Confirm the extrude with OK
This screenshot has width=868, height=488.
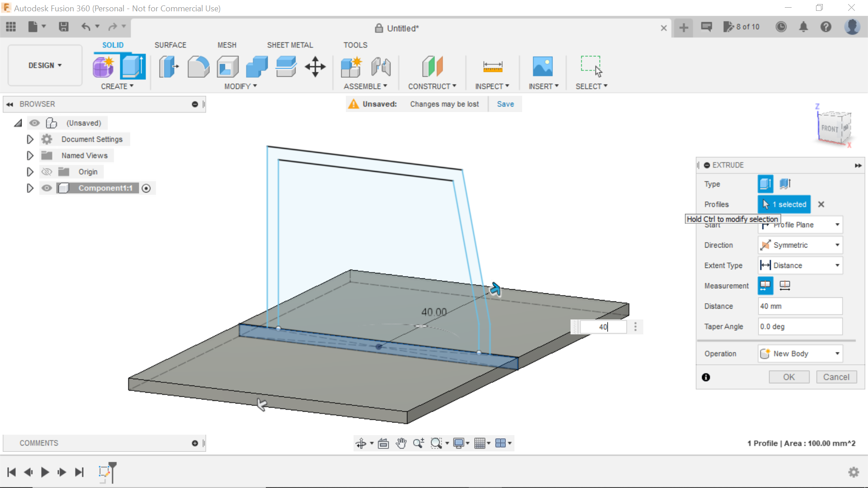789,377
